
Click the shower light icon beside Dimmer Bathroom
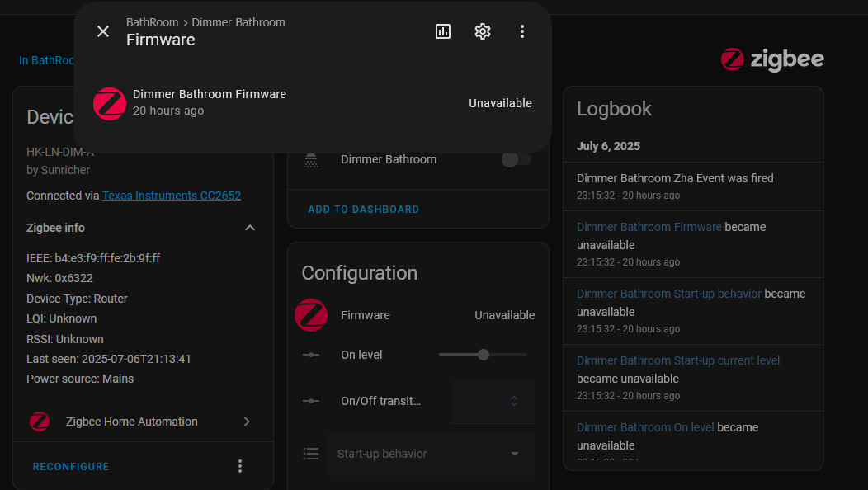tap(311, 159)
